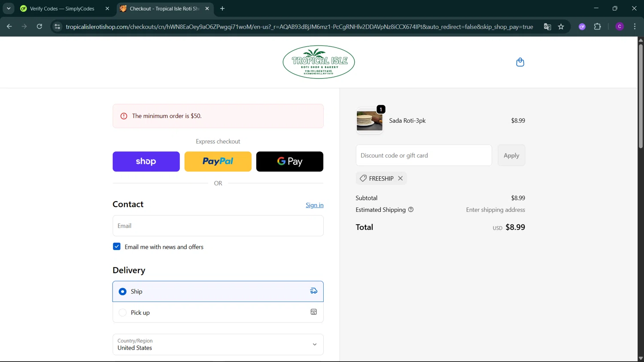Focus the Discount code or gift card field

(x=424, y=155)
